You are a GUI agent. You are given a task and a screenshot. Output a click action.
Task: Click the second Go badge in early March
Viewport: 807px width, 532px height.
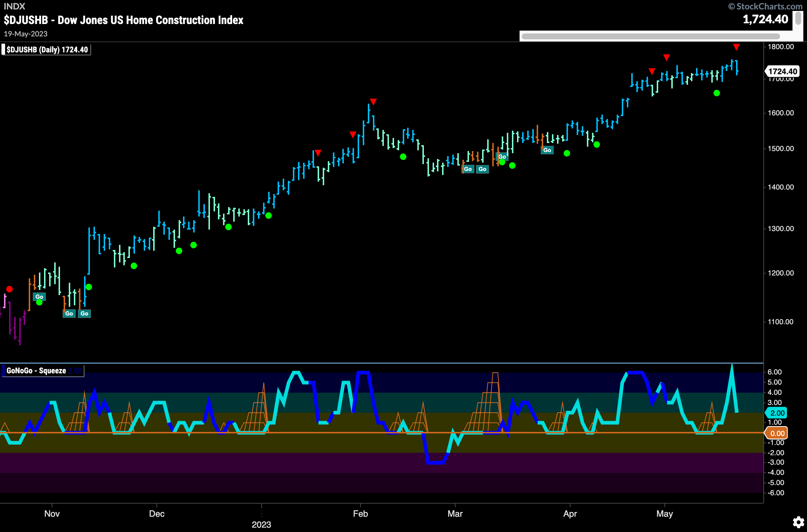point(482,169)
